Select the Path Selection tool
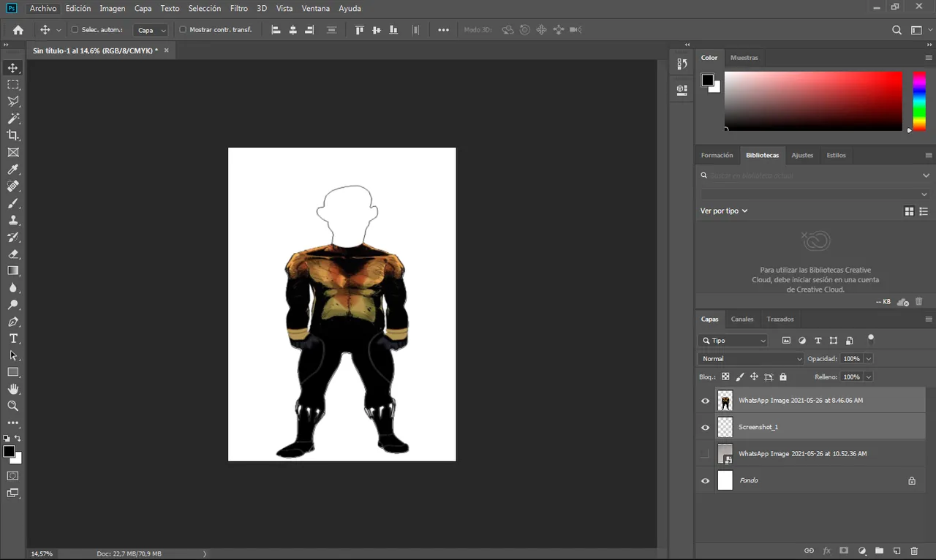The width and height of the screenshot is (936, 560). pyautogui.click(x=13, y=355)
